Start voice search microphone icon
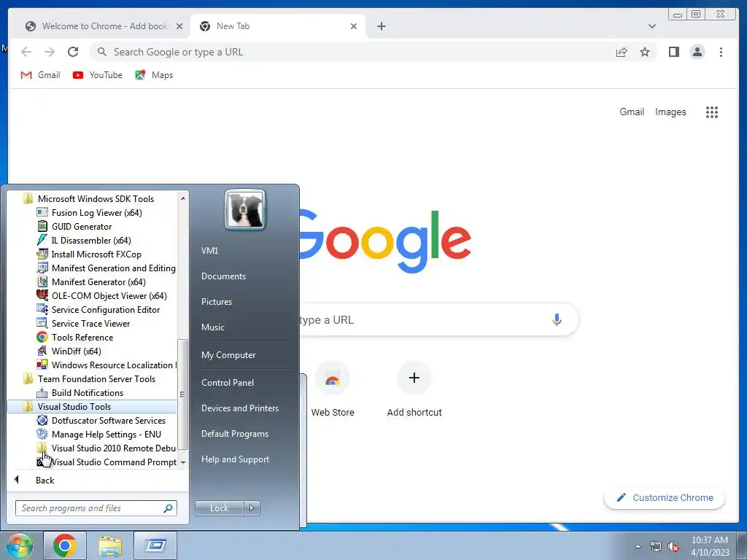Screen dimensions: 747x560 click(557, 319)
